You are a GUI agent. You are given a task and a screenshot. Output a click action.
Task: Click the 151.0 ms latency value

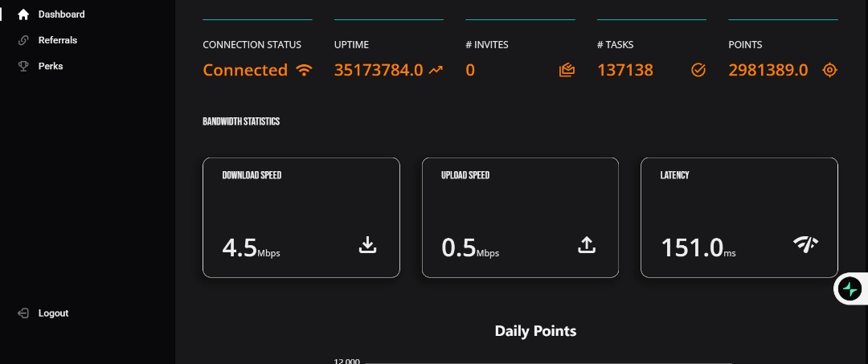pyautogui.click(x=698, y=247)
